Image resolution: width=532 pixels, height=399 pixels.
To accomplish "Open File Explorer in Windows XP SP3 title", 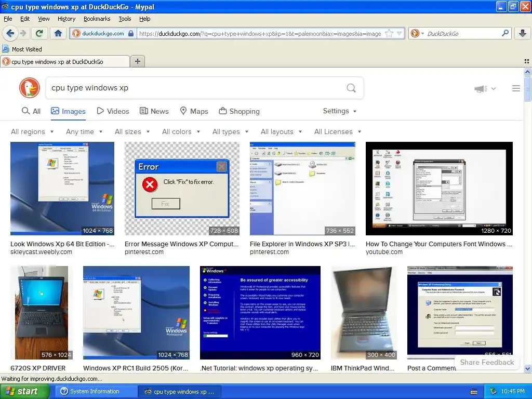I will click(302, 244).
